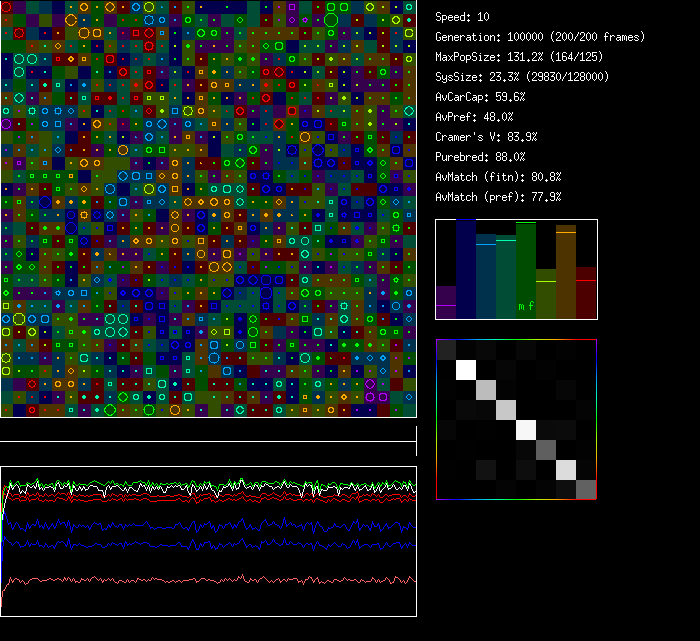Click the AvMatch (pref) statistic line

point(498,197)
